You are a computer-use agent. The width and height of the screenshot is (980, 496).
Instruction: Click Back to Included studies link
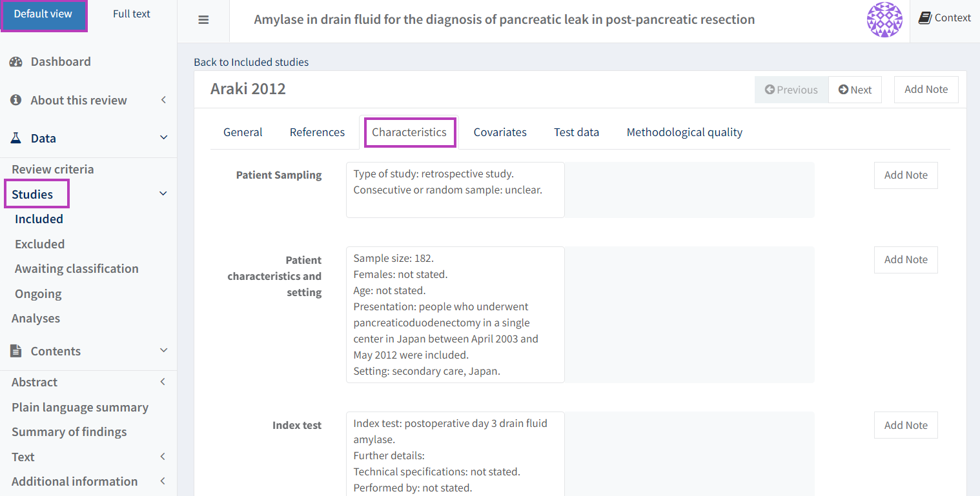[251, 63]
